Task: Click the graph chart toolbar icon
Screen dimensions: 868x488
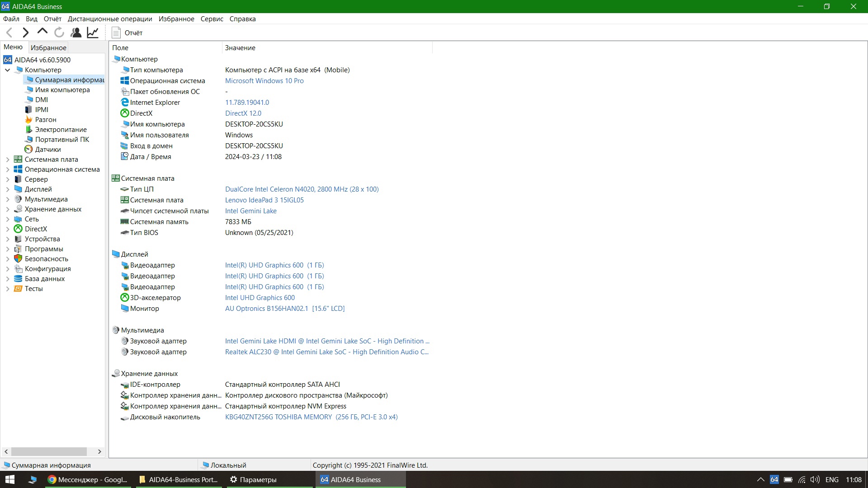Action: pos(93,33)
